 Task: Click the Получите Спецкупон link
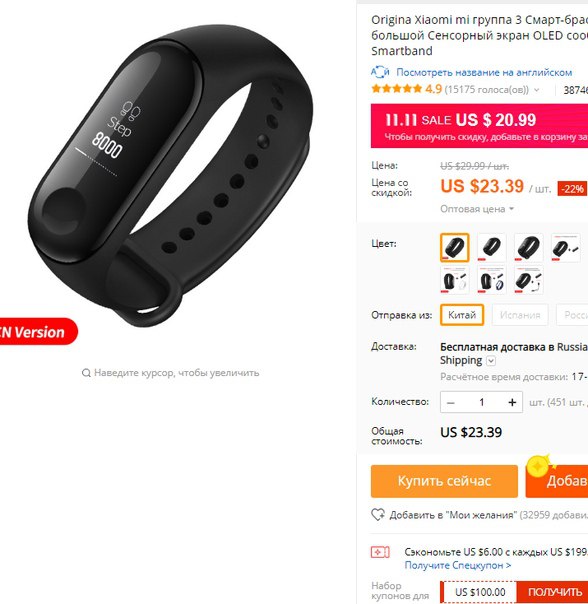pyautogui.click(x=458, y=565)
